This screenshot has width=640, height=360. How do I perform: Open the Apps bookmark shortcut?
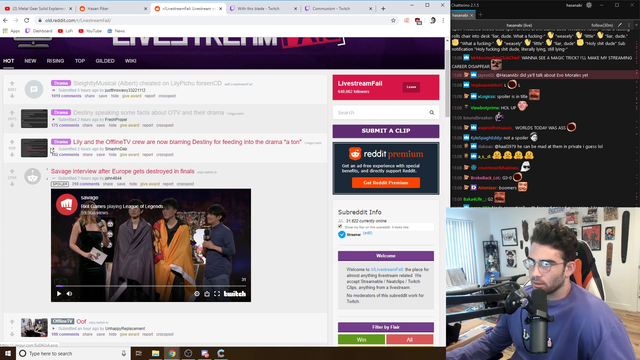pyautogui.click(x=11, y=31)
